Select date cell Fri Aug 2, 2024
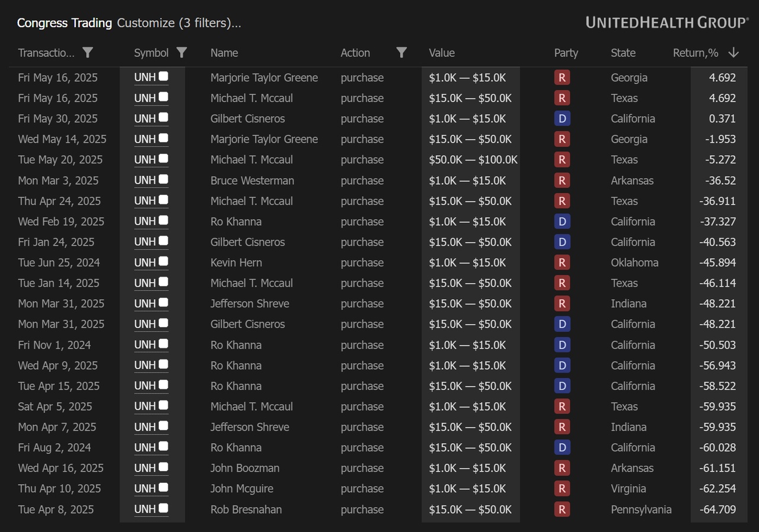The height and width of the screenshot is (532, 759). 55,447
